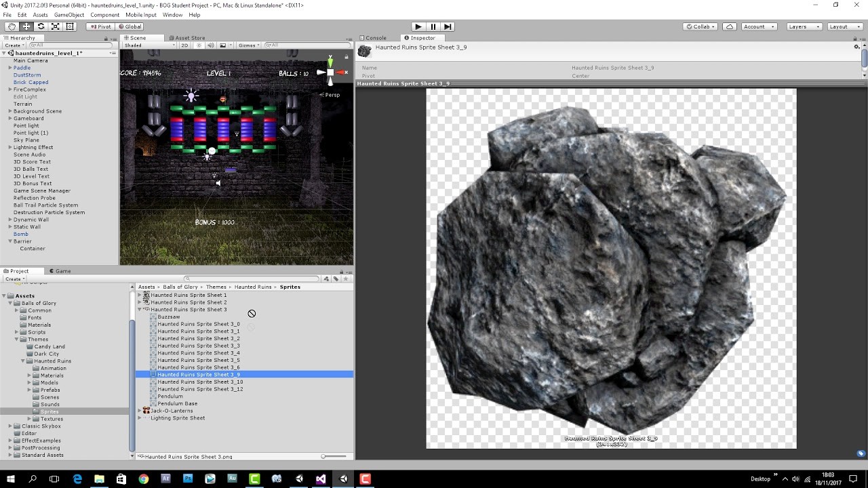This screenshot has width=868, height=488.
Task: Click the favorites star icon in Project
Action: pos(346,279)
